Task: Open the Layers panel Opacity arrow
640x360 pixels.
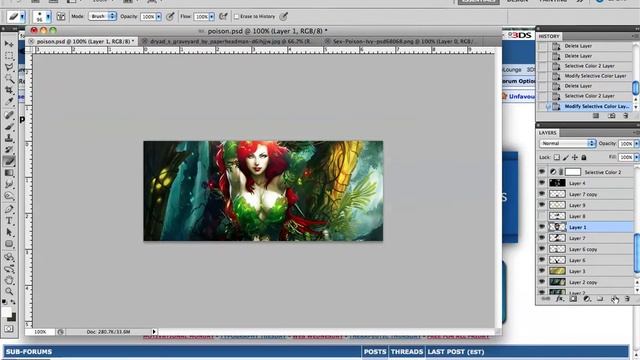Action: point(636,144)
